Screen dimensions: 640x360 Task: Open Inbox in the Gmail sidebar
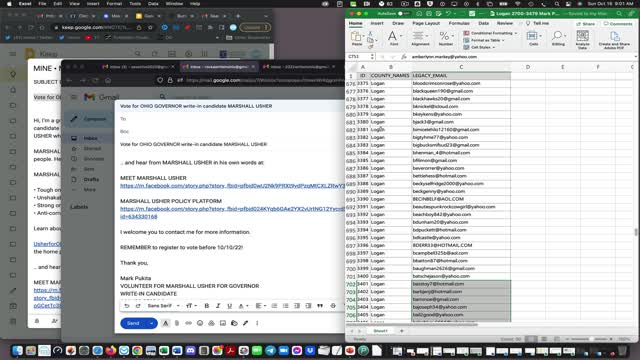click(90, 138)
